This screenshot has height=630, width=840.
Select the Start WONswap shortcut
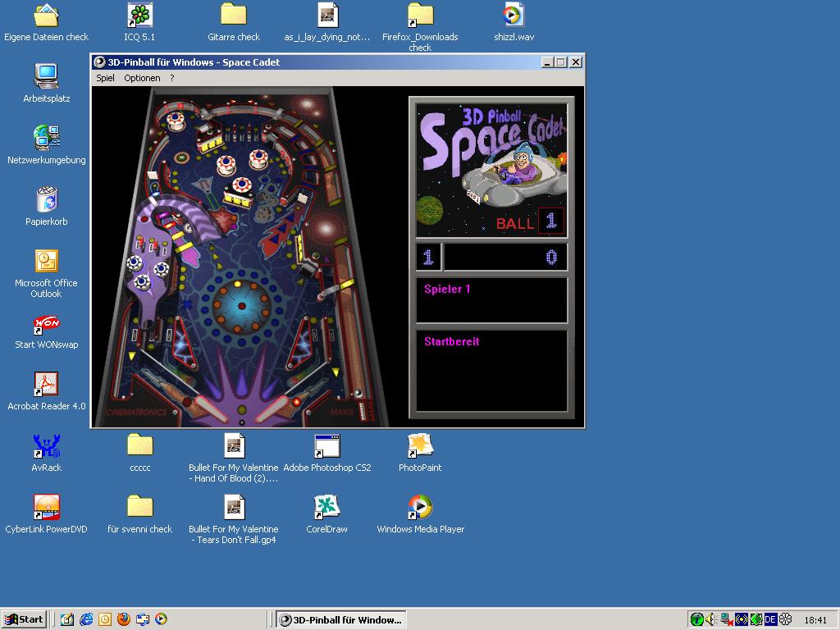47,331
